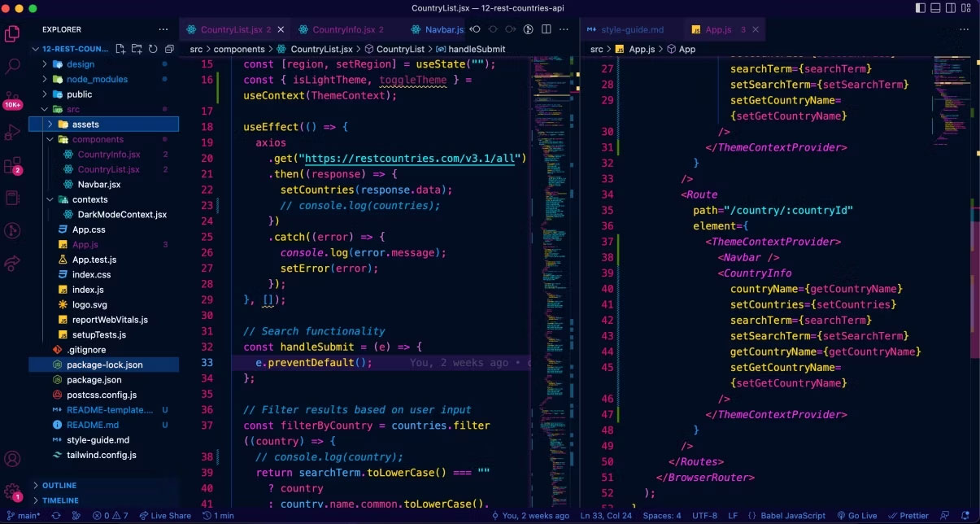Open the Prettier formatter status icon
Viewport: 980px width, 524px height.
coord(908,515)
